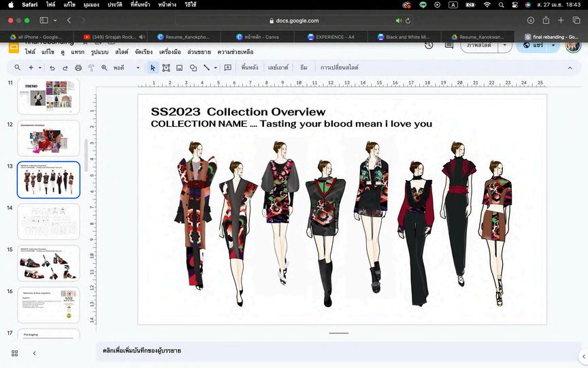Collapse the slide filmstrip panel

(34, 353)
